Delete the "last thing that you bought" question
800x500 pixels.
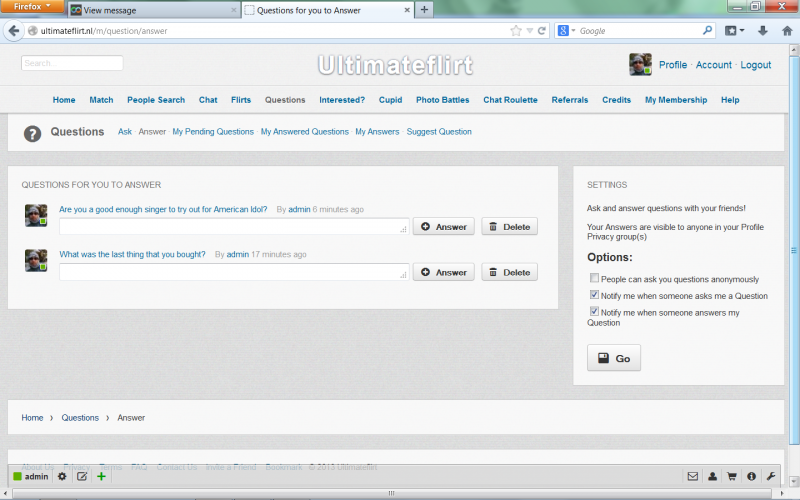(509, 272)
